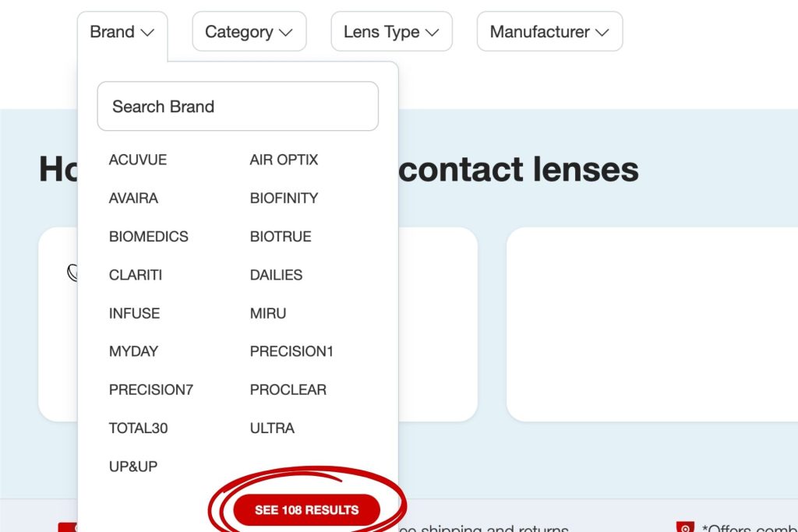Image resolution: width=798 pixels, height=532 pixels.
Task: Click the SEE 108 RESULTS button
Action: [305, 509]
